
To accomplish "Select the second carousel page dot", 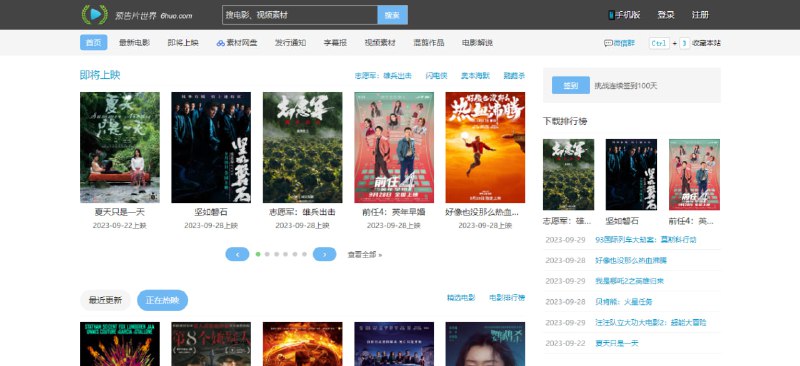I will [x=267, y=254].
